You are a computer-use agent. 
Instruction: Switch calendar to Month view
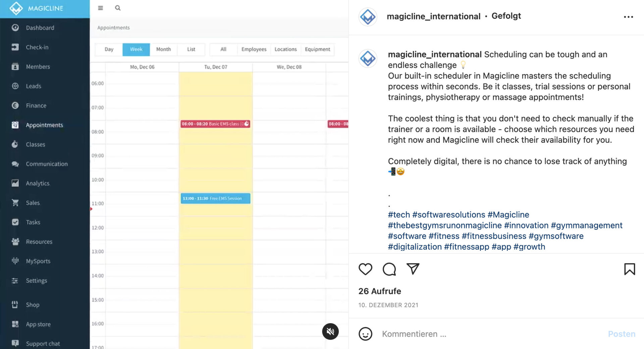click(163, 49)
